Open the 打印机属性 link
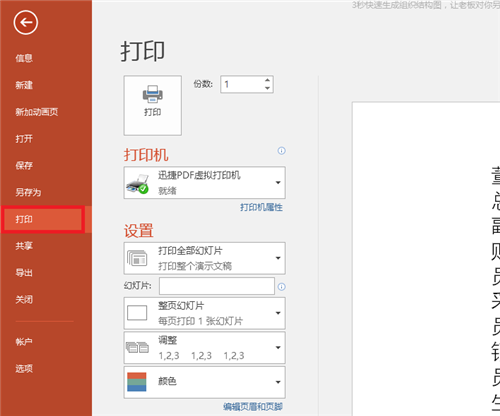 pos(261,207)
